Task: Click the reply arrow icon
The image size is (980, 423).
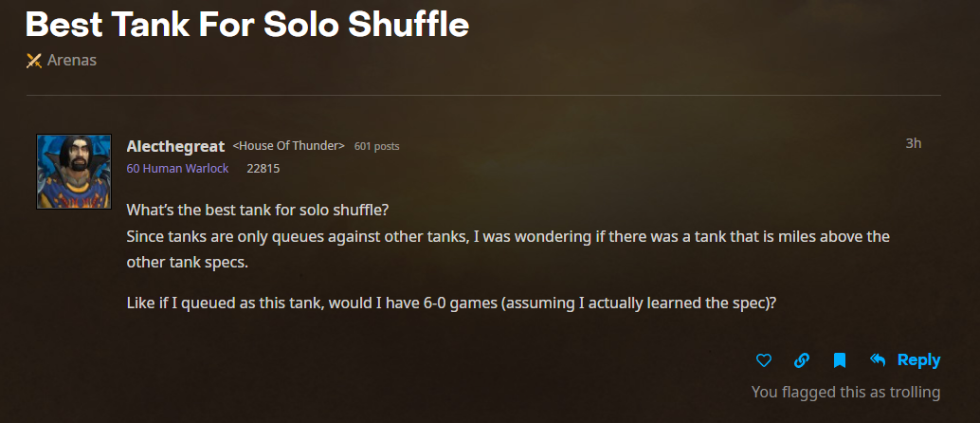Action: [878, 359]
